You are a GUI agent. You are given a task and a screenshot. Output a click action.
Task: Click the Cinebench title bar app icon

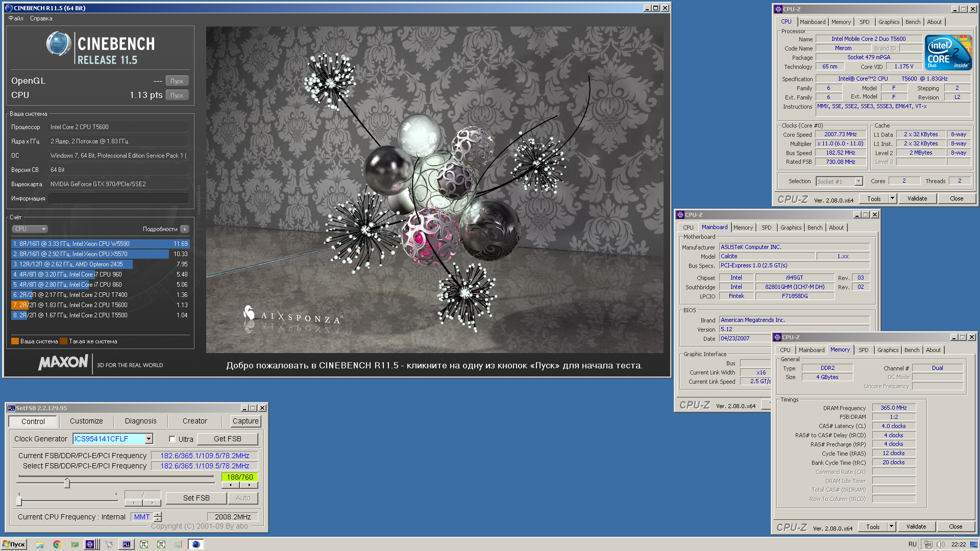(x=8, y=8)
